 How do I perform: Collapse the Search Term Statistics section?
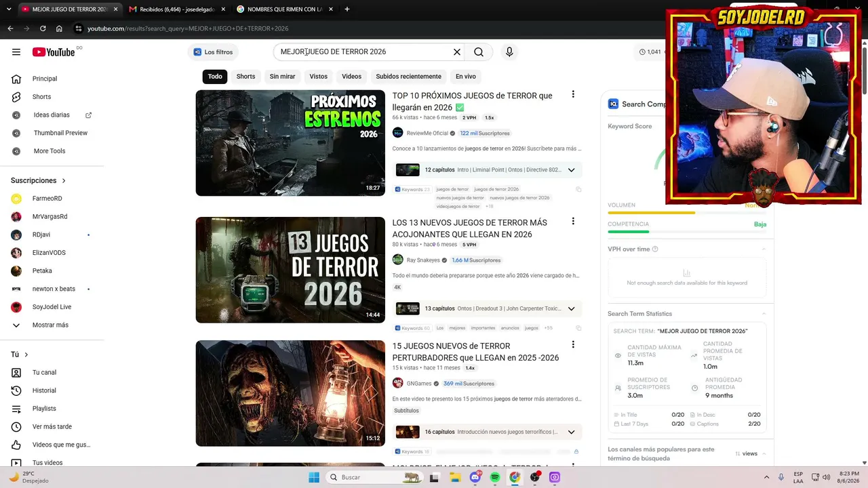(764, 314)
